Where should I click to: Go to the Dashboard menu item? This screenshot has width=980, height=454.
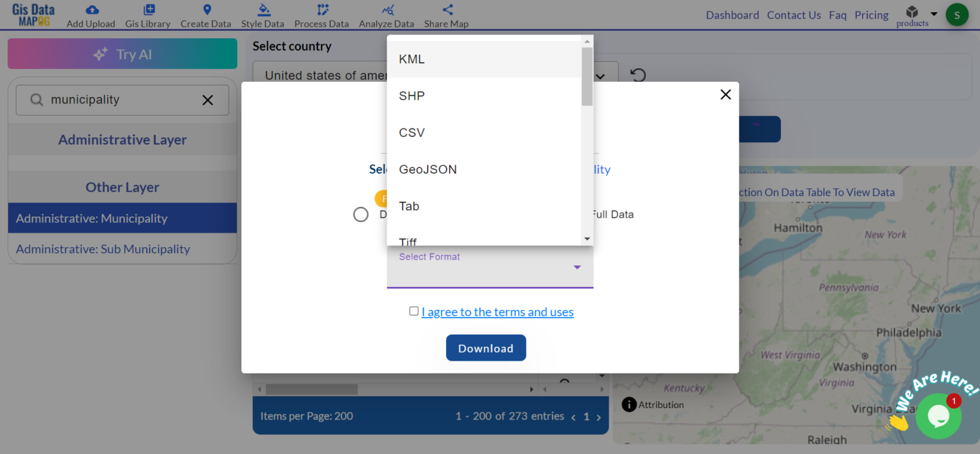pos(732,15)
